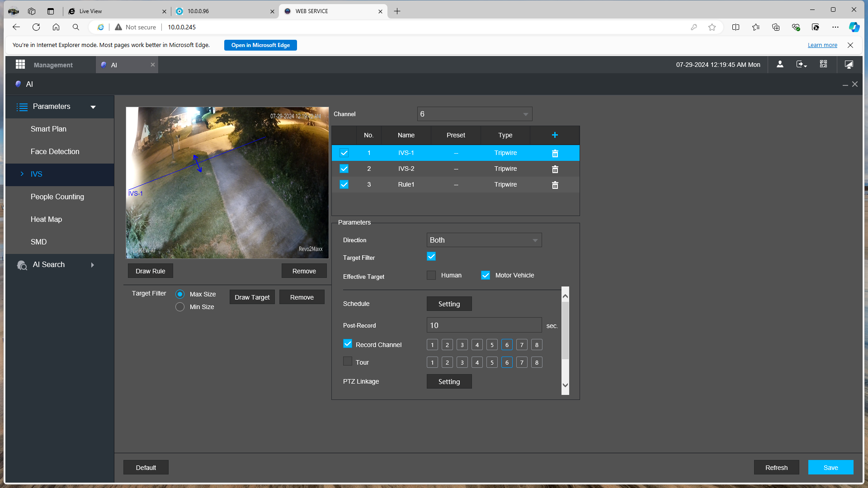Save the IVS configuration
The height and width of the screenshot is (488, 868).
(831, 468)
